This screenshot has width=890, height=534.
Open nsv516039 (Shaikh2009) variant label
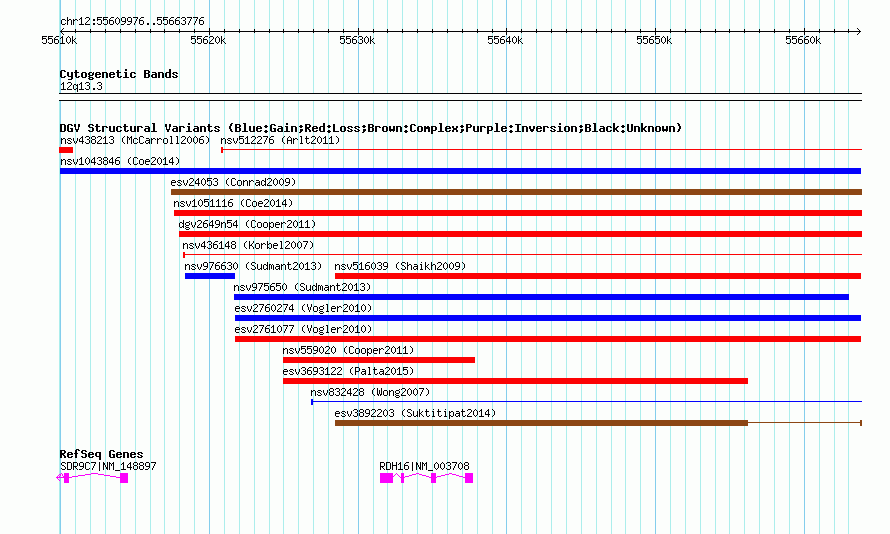click(x=400, y=266)
